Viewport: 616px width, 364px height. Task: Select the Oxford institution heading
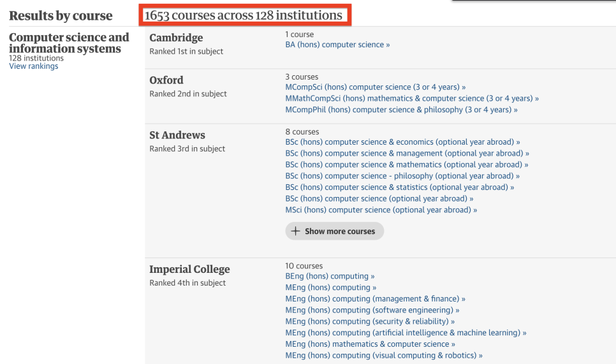(x=166, y=80)
